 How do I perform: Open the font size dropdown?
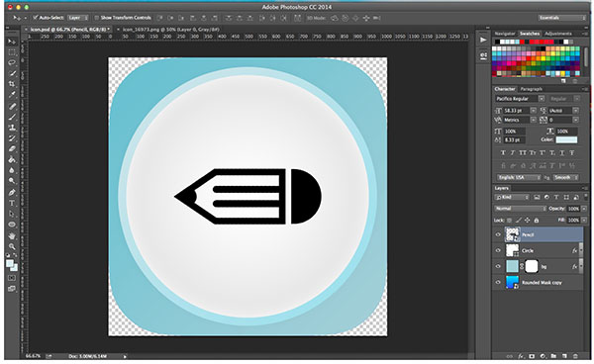pyautogui.click(x=533, y=111)
